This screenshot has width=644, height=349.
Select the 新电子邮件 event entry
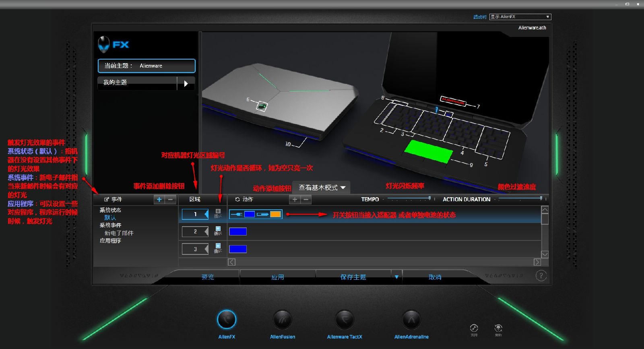[x=119, y=233]
